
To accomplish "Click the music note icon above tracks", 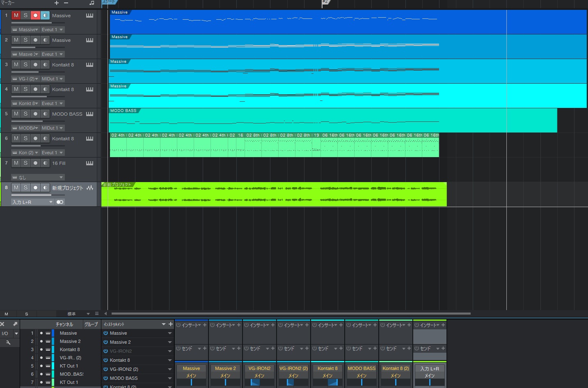I will 92,3.
